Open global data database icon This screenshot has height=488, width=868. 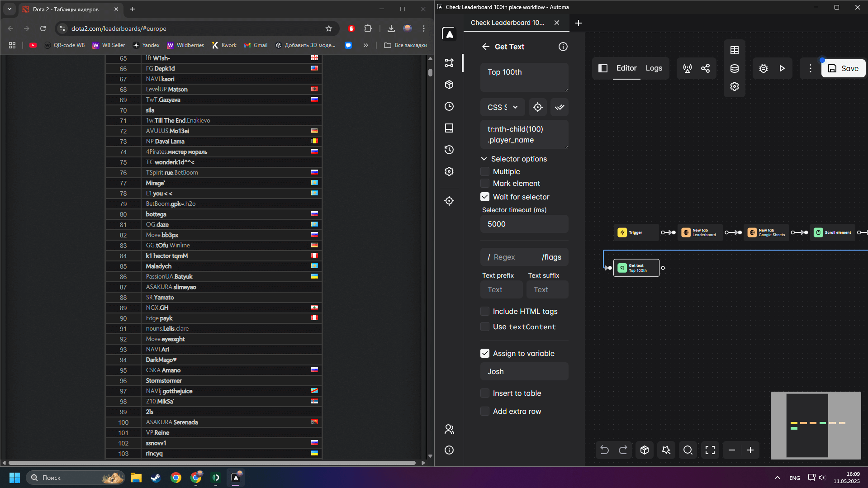(735, 68)
